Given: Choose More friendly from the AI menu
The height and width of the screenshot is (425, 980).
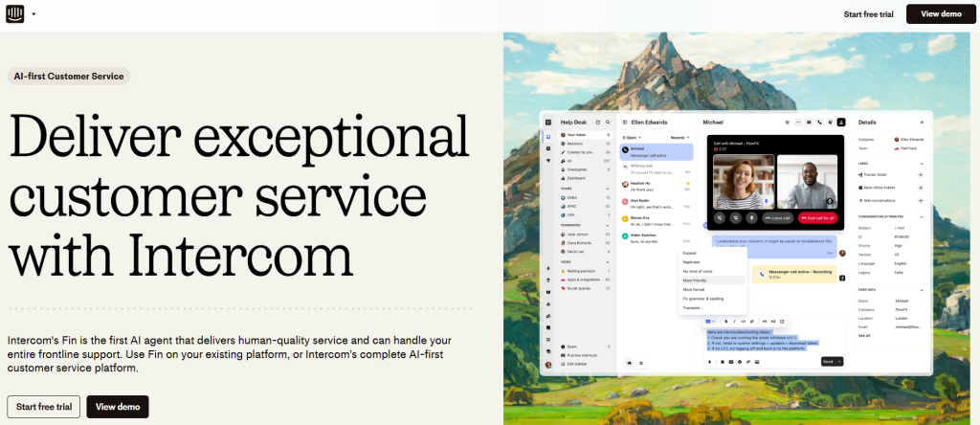Looking at the screenshot, I should pos(713,280).
